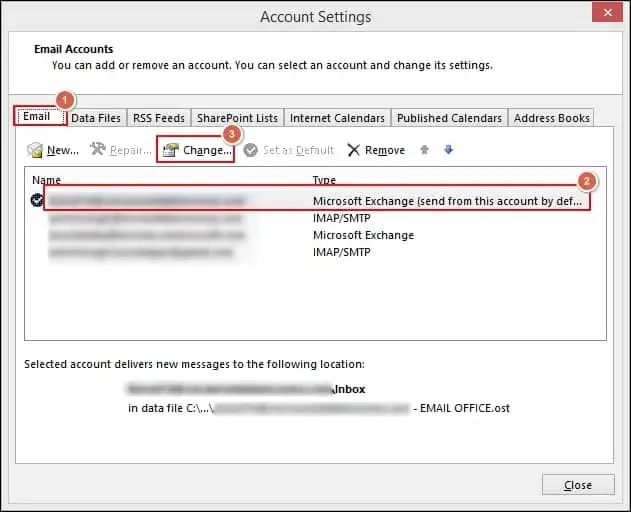
Task: Click the Change... button label
Action: (207, 150)
